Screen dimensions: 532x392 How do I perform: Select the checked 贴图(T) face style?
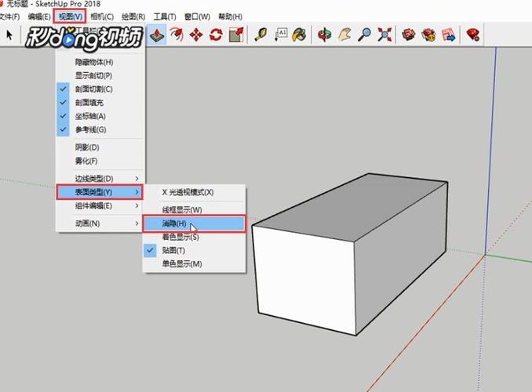(194, 250)
